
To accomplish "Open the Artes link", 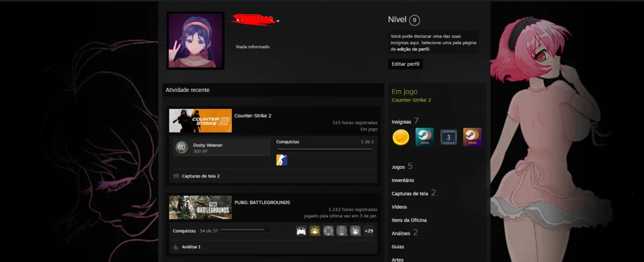I will pyautogui.click(x=397, y=260).
